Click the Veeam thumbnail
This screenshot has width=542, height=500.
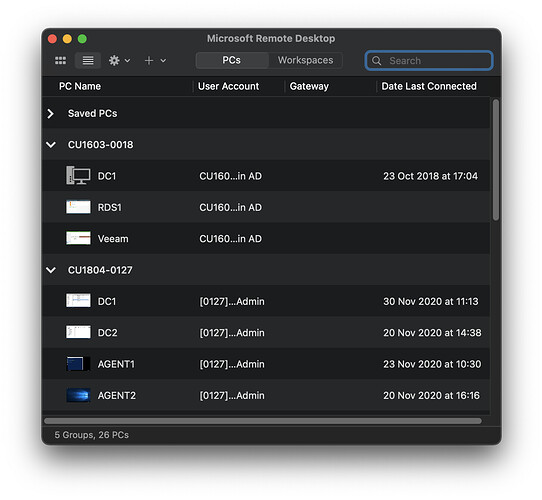click(78, 238)
